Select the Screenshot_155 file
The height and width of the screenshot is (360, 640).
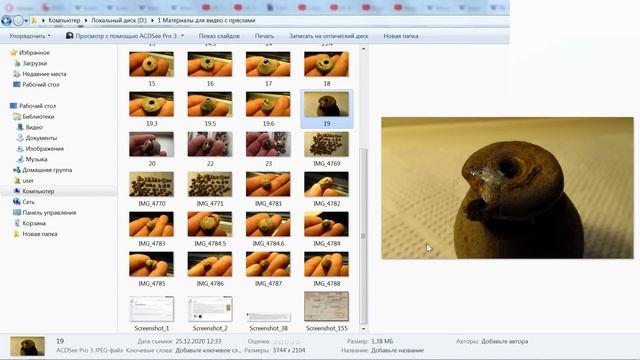pyautogui.click(x=327, y=307)
